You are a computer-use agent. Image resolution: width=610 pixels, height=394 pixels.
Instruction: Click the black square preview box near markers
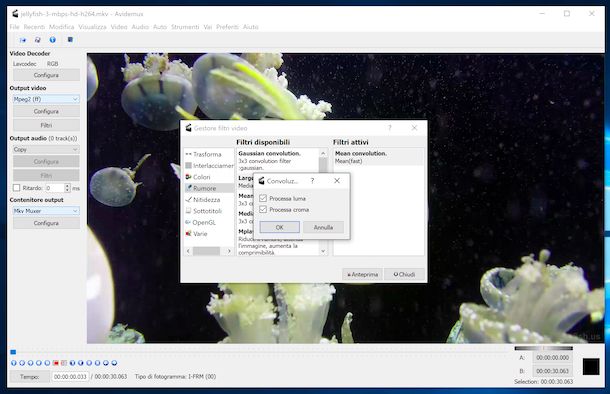591,367
